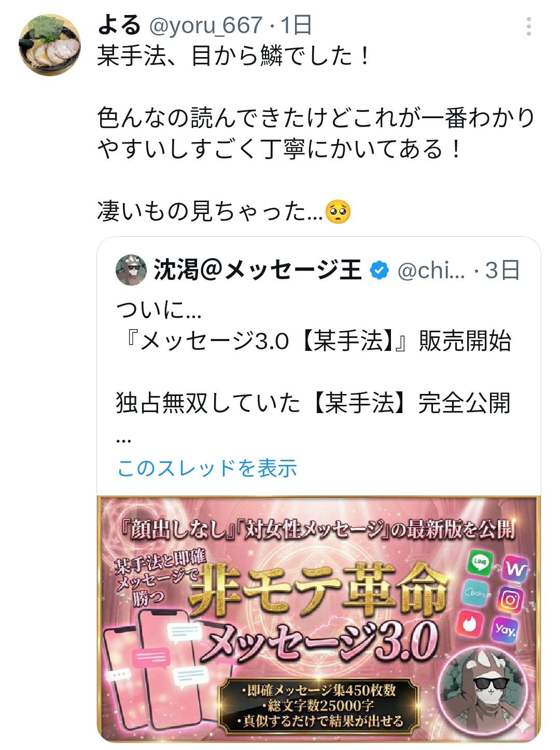Open the よる display name profile
The image size is (560, 750).
tap(119, 25)
